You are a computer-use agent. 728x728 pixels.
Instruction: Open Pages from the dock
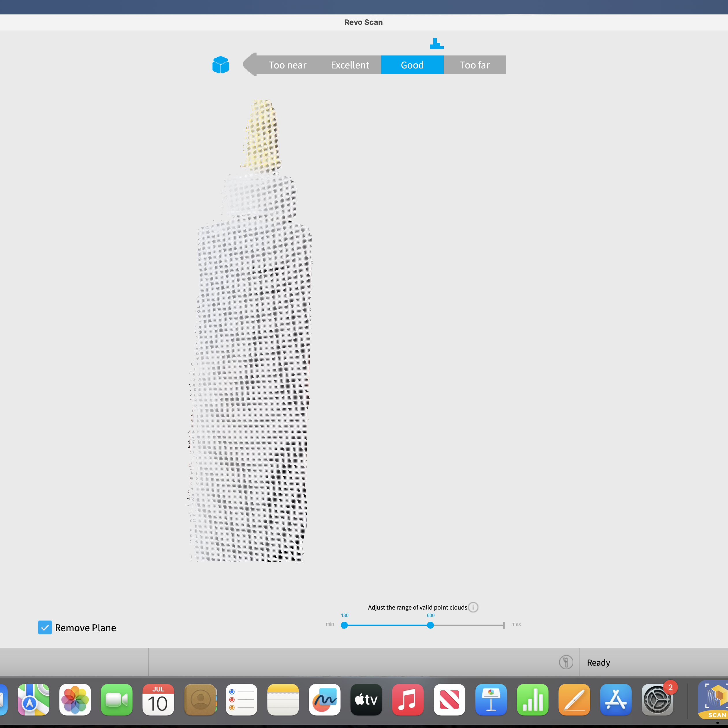coord(574,699)
